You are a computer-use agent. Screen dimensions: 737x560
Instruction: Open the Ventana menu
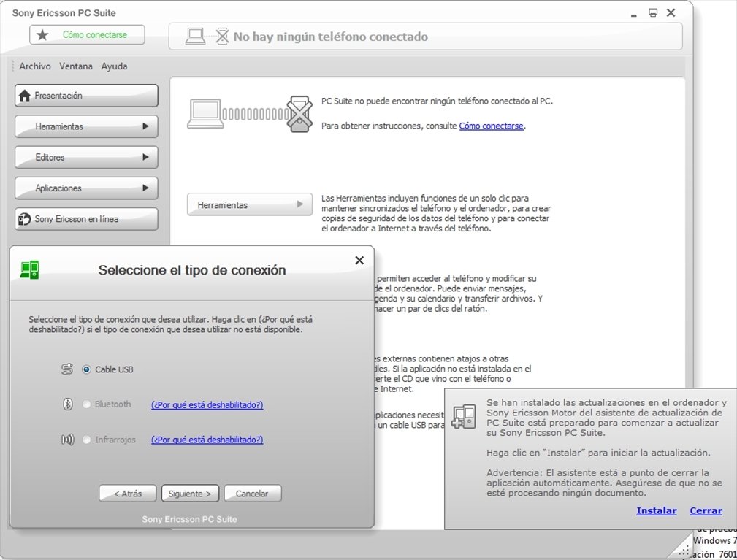pyautogui.click(x=76, y=66)
